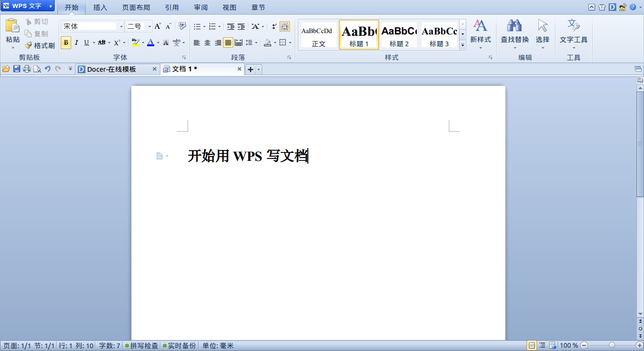
Task: Apply the 标题 3 style
Action: click(x=439, y=34)
